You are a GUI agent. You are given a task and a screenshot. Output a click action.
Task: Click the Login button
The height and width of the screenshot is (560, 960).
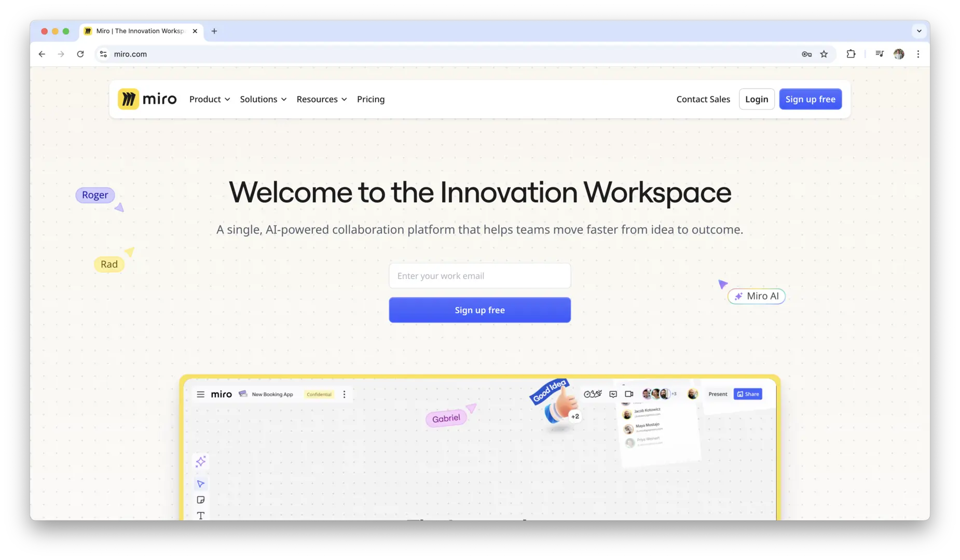point(757,99)
